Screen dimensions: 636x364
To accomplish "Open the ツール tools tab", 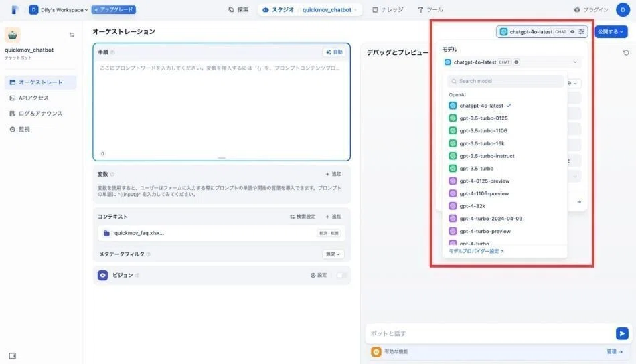I will pyautogui.click(x=430, y=10).
